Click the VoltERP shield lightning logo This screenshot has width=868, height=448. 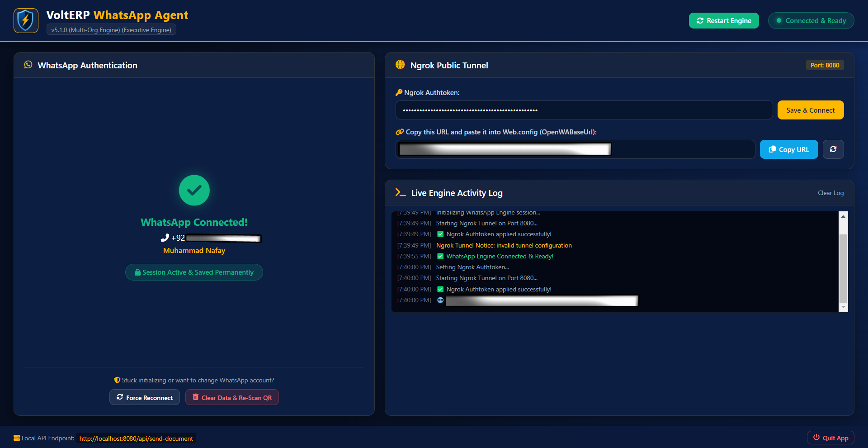pyautogui.click(x=26, y=21)
